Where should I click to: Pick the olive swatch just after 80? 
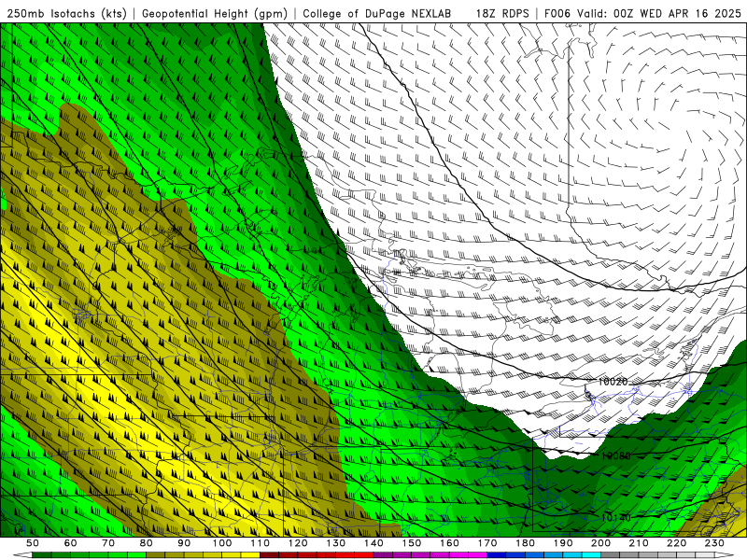pyautogui.click(x=156, y=555)
